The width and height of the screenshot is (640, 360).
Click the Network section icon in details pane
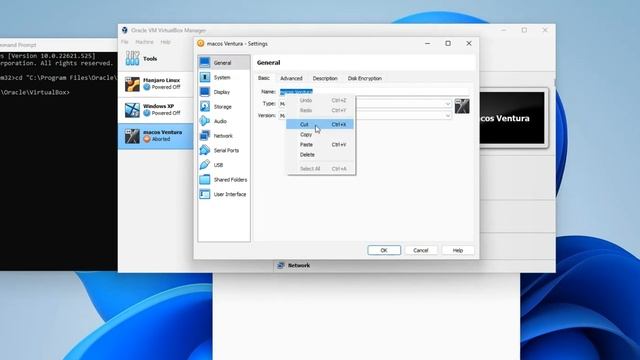click(x=280, y=265)
